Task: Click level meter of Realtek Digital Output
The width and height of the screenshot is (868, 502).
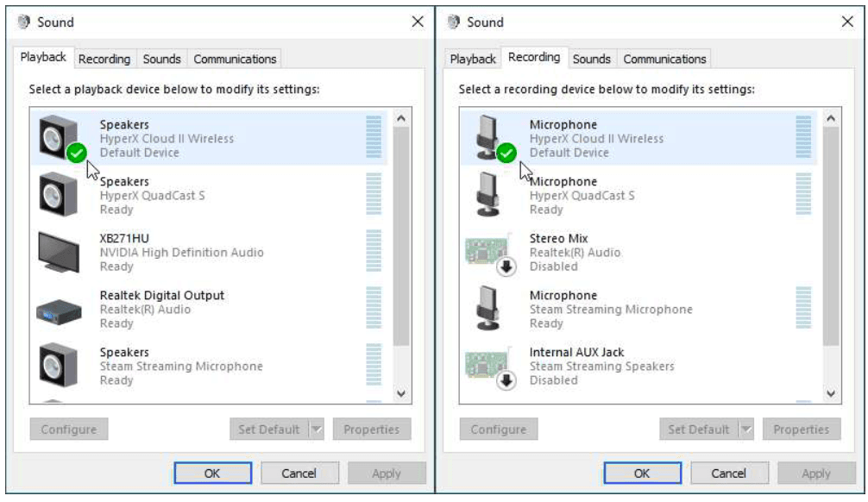Action: tap(374, 309)
